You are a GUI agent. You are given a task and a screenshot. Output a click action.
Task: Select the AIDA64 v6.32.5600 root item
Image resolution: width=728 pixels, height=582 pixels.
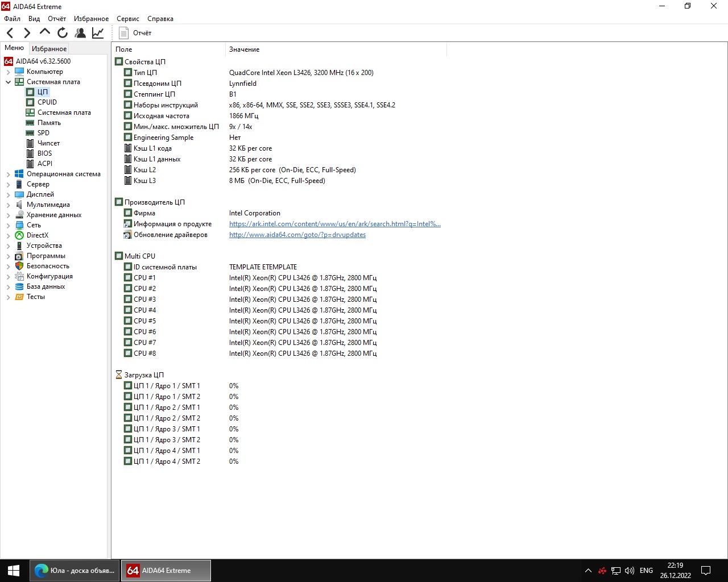click(x=43, y=61)
